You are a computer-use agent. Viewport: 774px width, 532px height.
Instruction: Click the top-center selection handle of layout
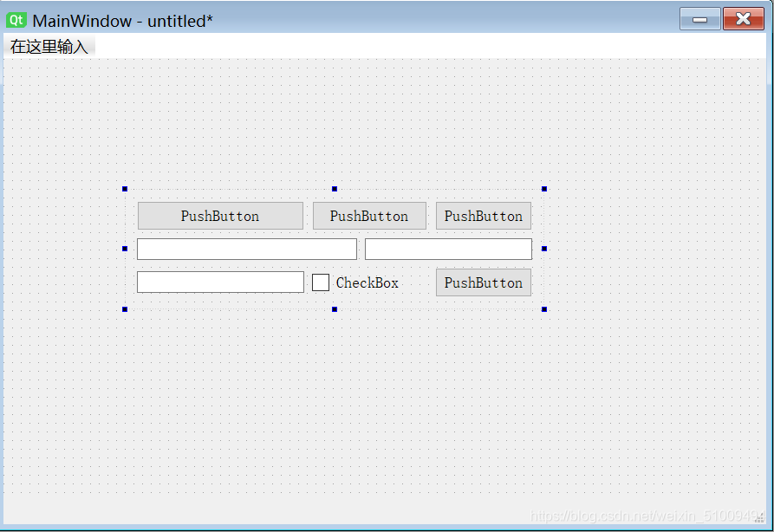[x=335, y=189]
